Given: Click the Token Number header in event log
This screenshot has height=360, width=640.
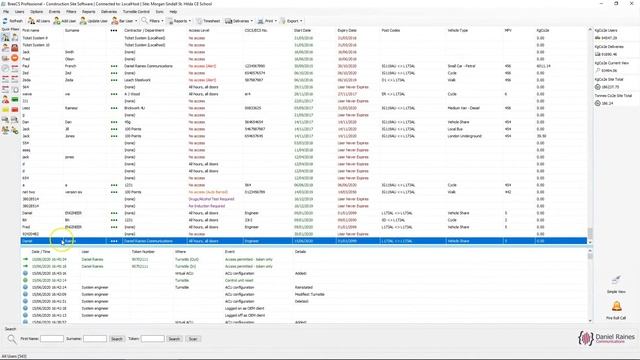Looking at the screenshot, I should pyautogui.click(x=143, y=252).
